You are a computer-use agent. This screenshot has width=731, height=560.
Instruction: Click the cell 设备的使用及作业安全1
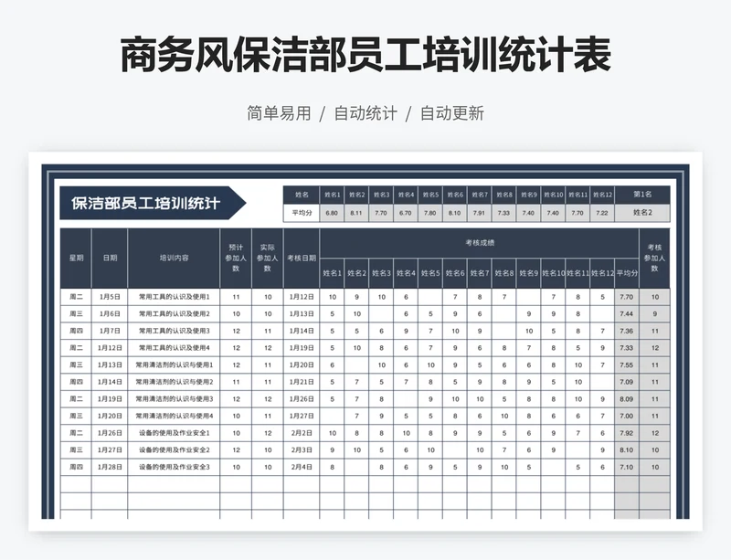click(174, 433)
